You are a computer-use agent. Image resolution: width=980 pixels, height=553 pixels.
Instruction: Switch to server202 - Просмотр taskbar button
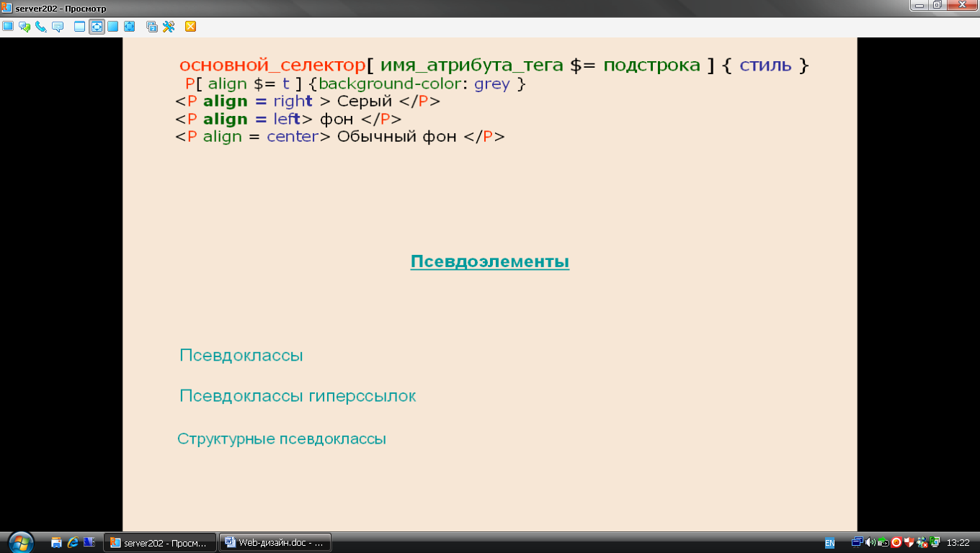161,543
